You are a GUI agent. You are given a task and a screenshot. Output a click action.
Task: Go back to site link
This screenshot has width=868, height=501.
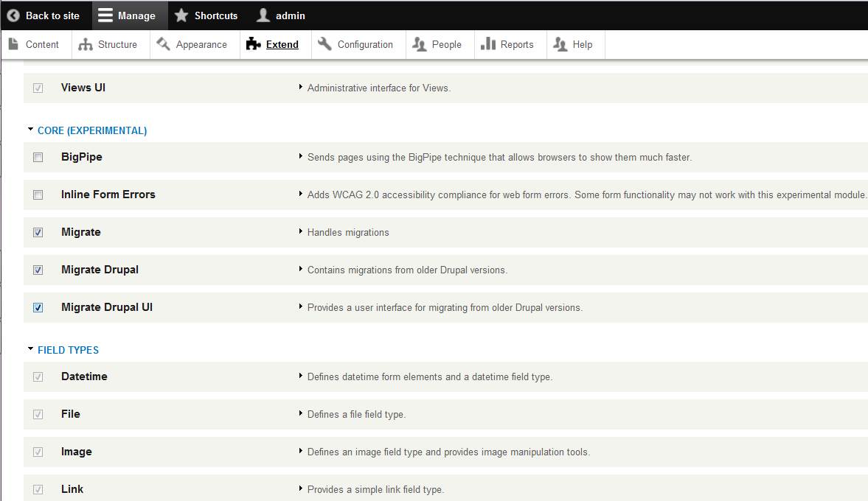46,15
